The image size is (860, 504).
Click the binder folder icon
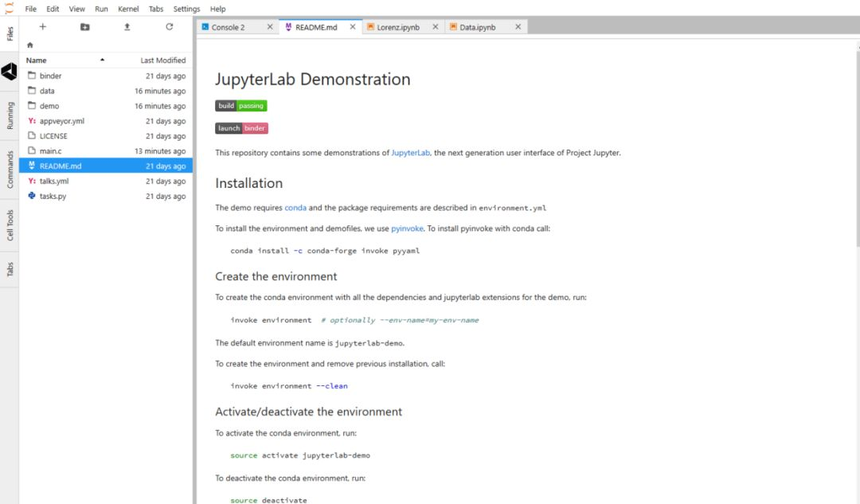[x=32, y=75]
